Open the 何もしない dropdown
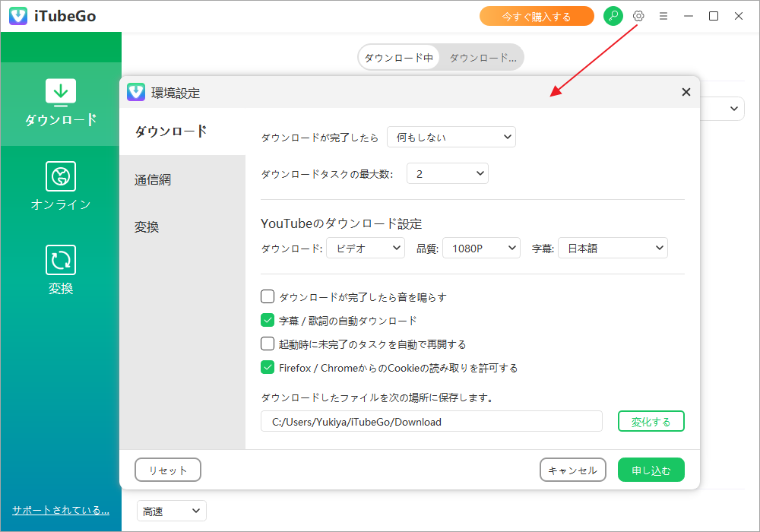The height and width of the screenshot is (532, 760). coord(451,137)
